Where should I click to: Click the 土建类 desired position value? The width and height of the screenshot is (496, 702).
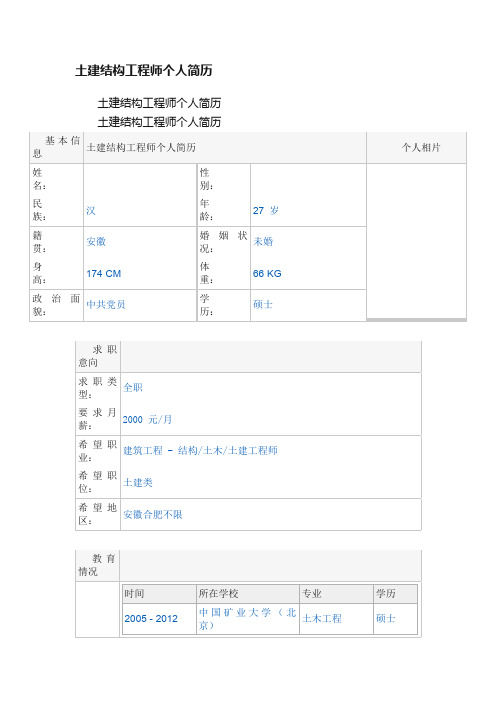[138, 483]
